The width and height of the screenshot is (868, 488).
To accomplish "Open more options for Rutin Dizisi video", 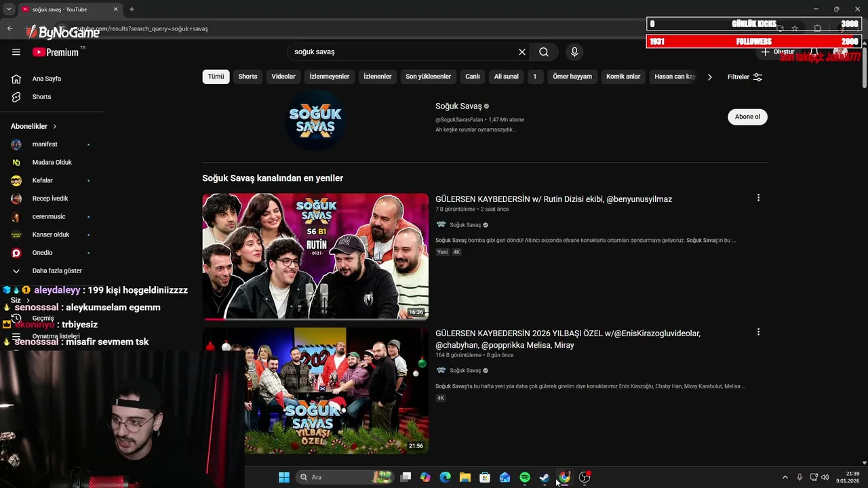I will (x=758, y=198).
